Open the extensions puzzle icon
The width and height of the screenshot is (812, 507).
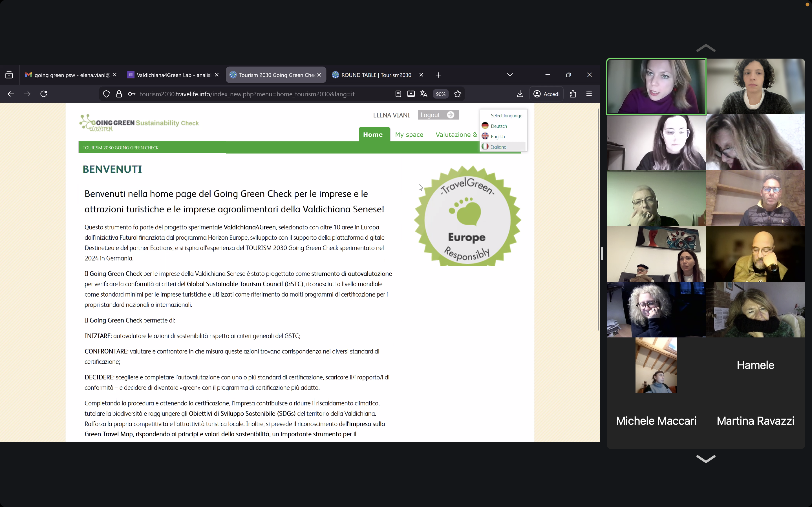pos(573,94)
